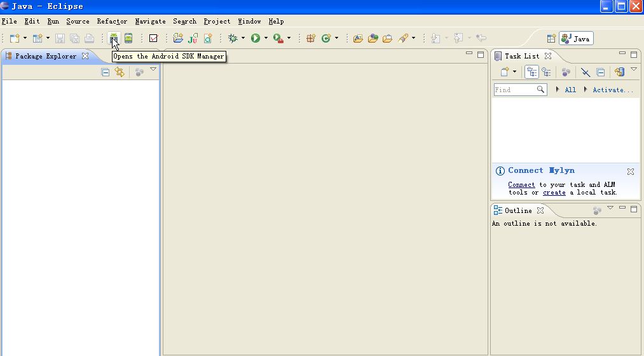Click the Find field in Task List
The height and width of the screenshot is (356, 644).
point(521,90)
